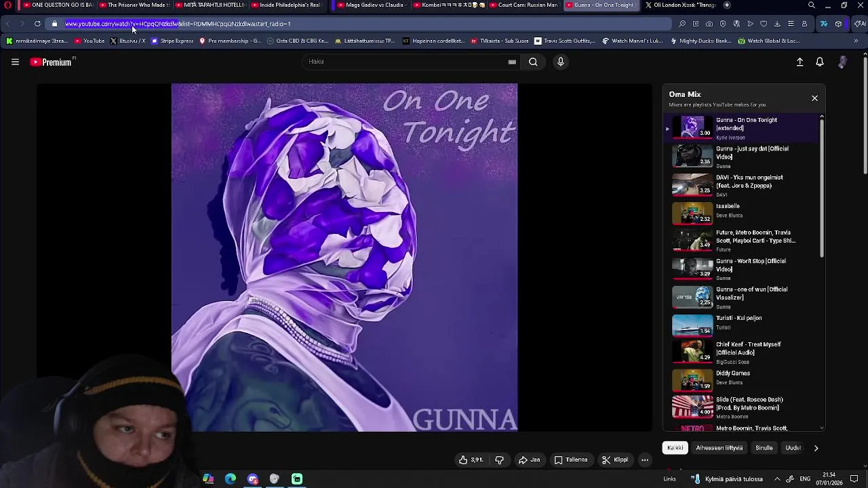This screenshot has width=868, height=488.
Task: Select the Sinulle filter chip
Action: pyautogui.click(x=764, y=448)
